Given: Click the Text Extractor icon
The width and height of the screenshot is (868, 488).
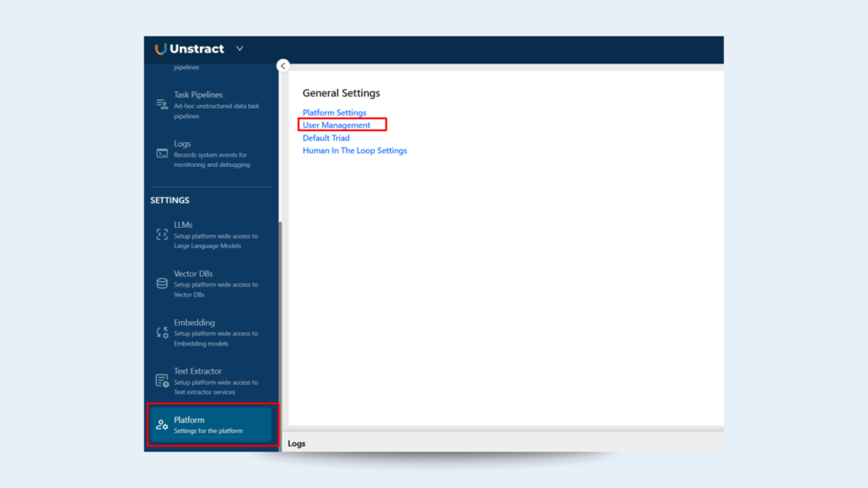Looking at the screenshot, I should pos(162,380).
